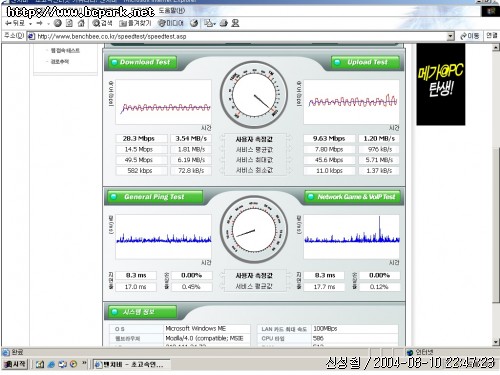Open the Back button history dropdown arrow
Image resolution: width=500 pixels, height=375 pixels.
pos(30,24)
